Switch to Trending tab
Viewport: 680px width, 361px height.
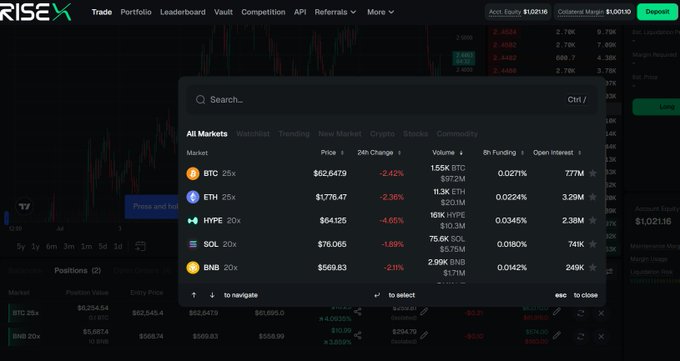(294, 134)
